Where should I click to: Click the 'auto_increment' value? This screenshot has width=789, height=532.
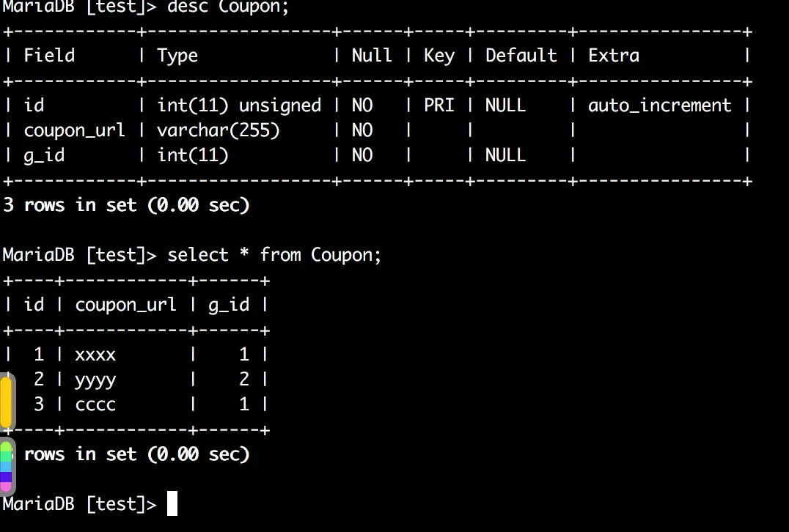[659, 106]
